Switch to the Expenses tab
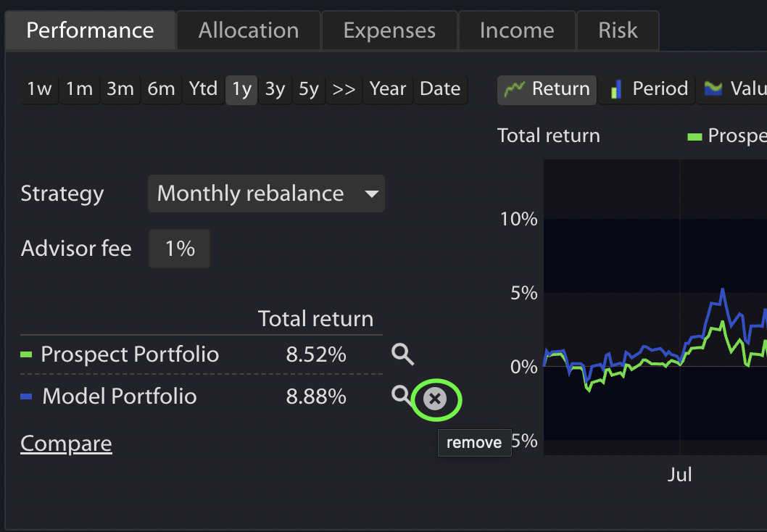This screenshot has height=532, width=767. (x=389, y=30)
